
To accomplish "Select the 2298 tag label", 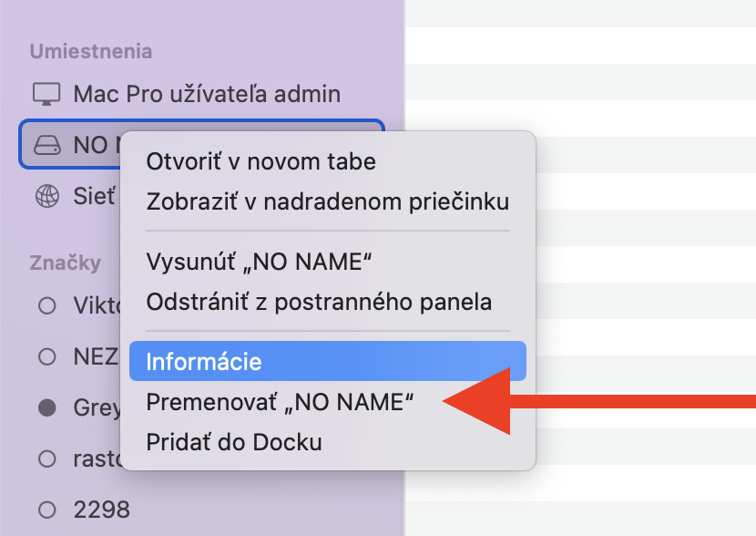I will [101, 509].
